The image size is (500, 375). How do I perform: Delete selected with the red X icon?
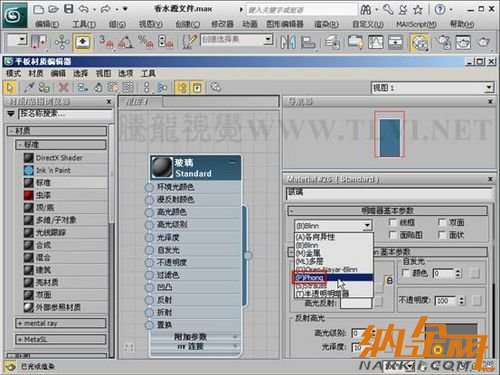(63, 88)
